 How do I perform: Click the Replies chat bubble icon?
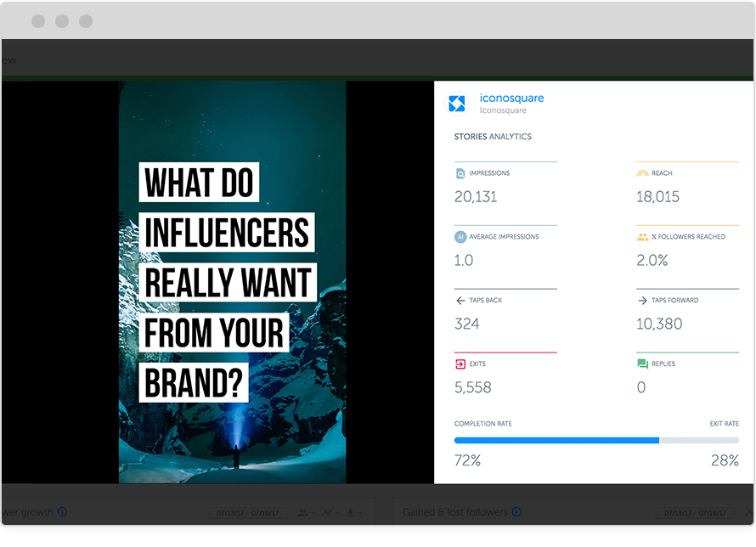tap(642, 364)
